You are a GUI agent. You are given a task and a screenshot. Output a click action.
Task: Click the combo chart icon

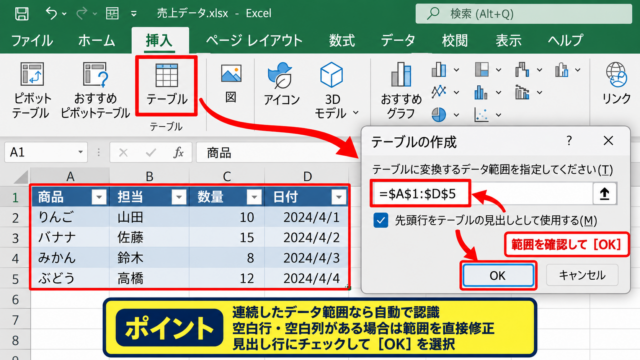coord(522,92)
